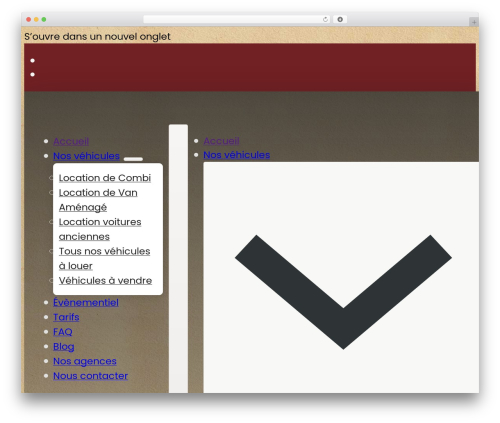Viewport: 500px width, 423px height.
Task: Click the round icon right of the address bar
Action: (x=340, y=20)
